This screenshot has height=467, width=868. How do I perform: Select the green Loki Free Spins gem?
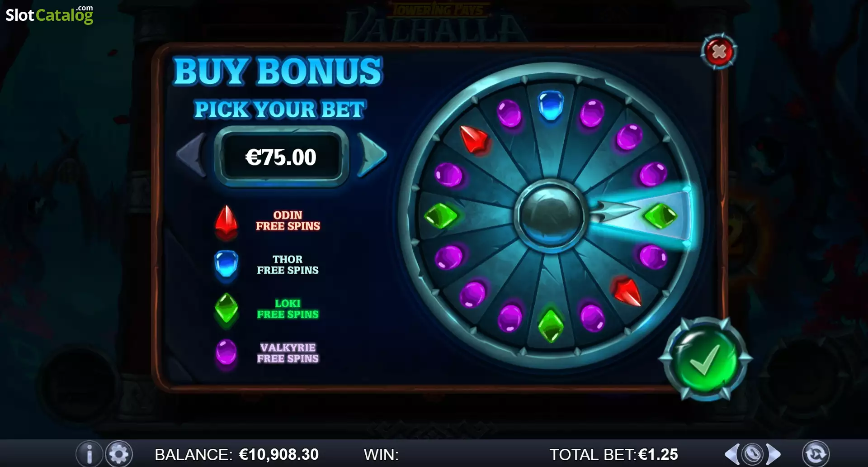(226, 309)
